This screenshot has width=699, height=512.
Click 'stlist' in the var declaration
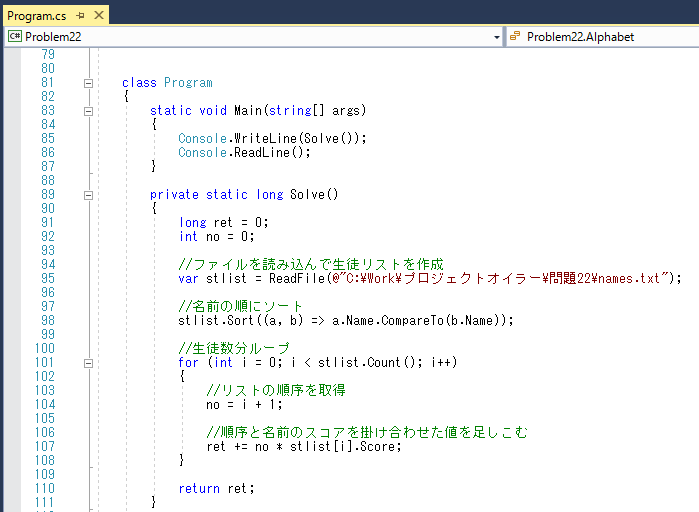point(226,279)
